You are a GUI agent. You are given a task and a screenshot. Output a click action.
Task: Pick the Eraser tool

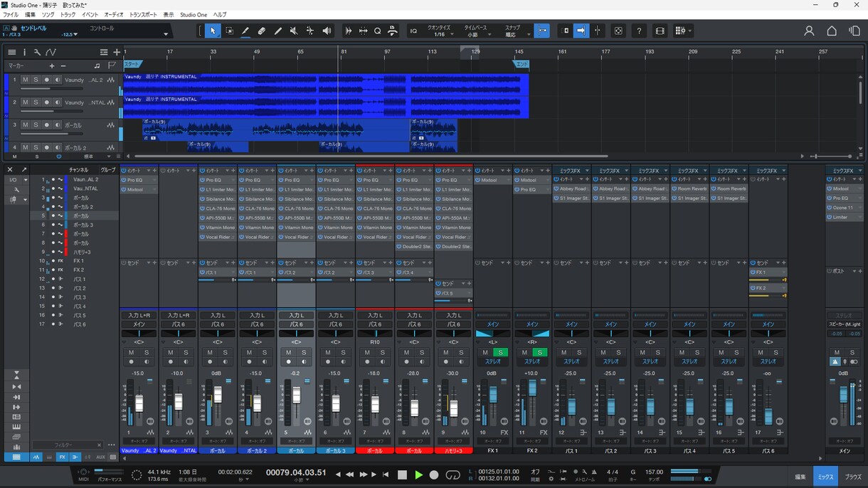(261, 31)
